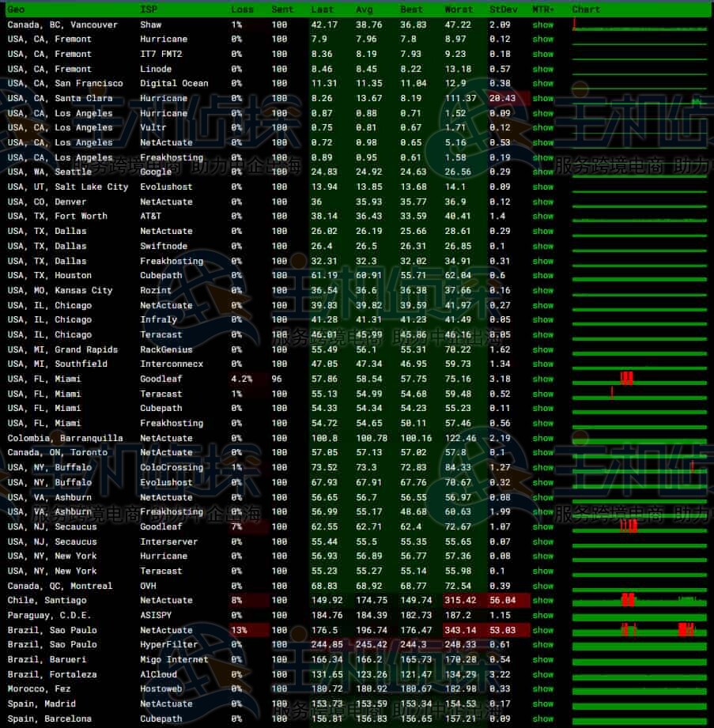Click the Sao Paulo NetActuate latency chart

point(639,630)
